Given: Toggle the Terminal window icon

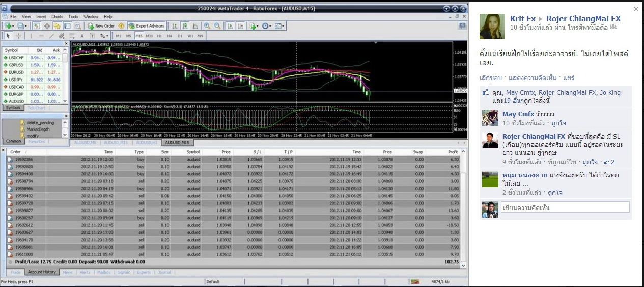Looking at the screenshot, I should 67,25.
